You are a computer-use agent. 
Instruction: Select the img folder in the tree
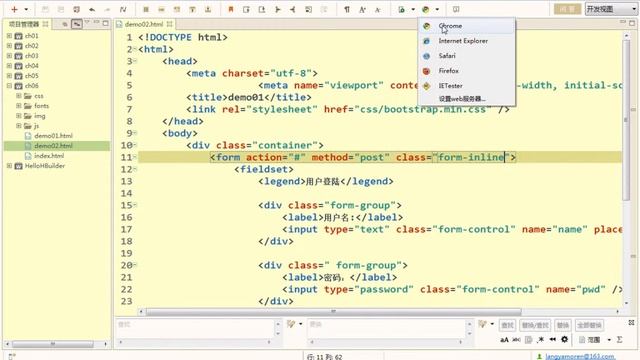click(x=40, y=116)
